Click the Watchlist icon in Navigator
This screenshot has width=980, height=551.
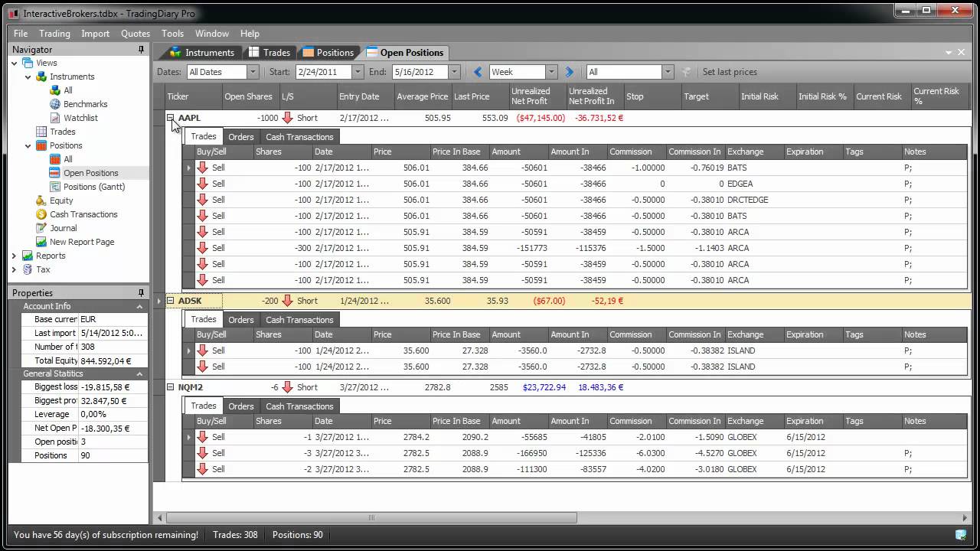[x=55, y=118]
